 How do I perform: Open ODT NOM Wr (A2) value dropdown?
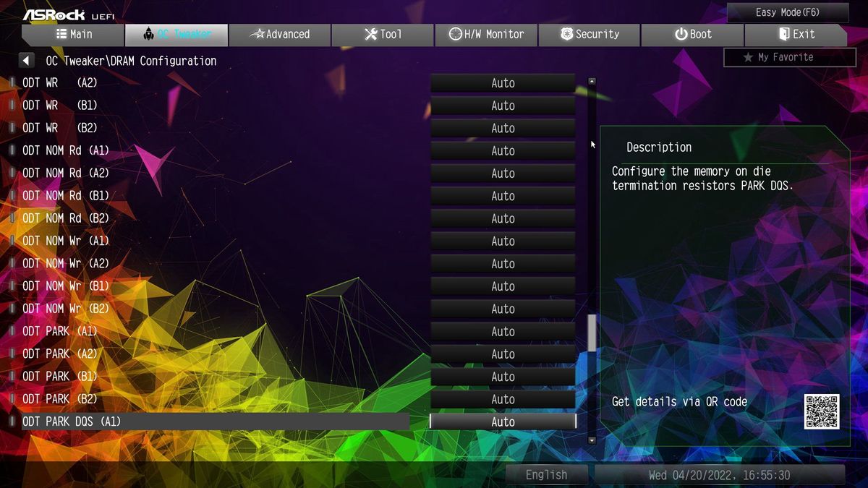503,264
